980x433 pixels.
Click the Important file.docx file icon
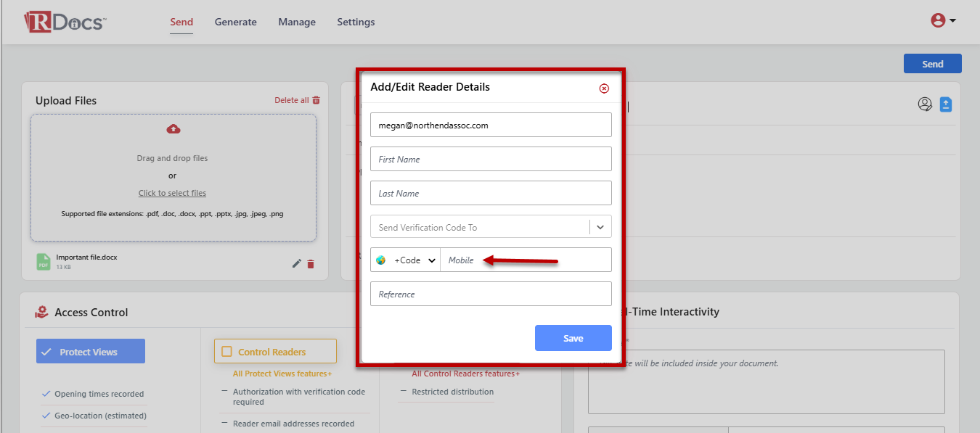44,262
